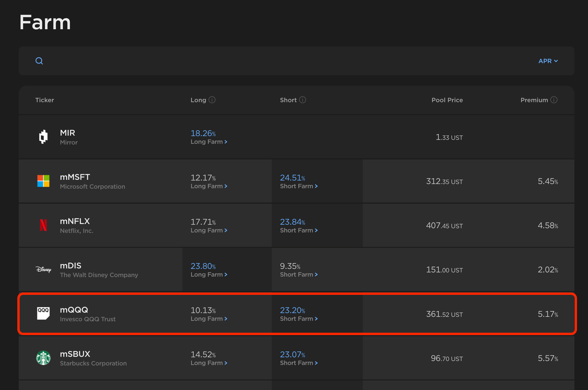Click the 96.70 UST pool price
This screenshot has height=390, width=588.
pos(447,358)
